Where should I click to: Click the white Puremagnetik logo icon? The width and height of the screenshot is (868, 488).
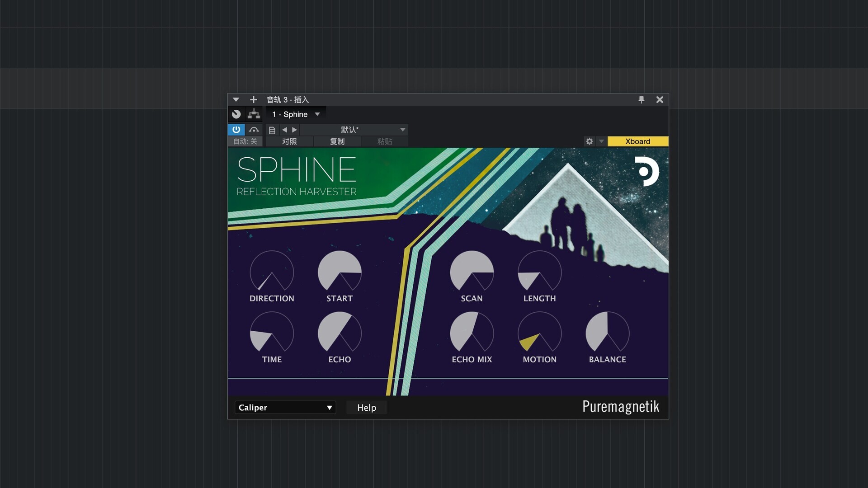click(x=646, y=171)
